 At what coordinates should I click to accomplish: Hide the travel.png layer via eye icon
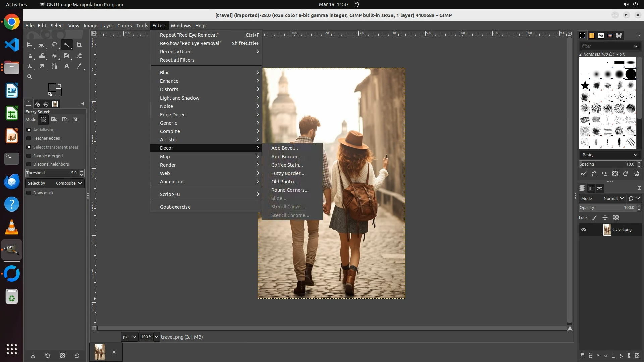[x=584, y=230]
